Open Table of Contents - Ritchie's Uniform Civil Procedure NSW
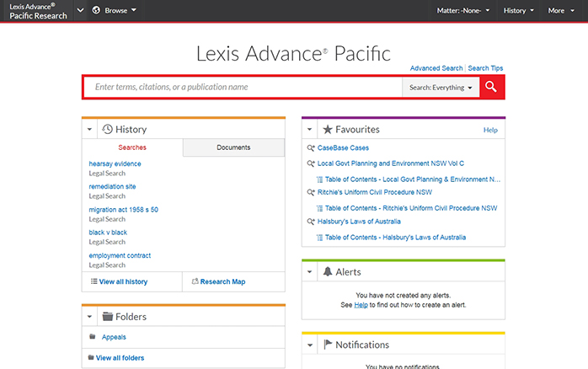The image size is (588, 369). click(x=411, y=208)
